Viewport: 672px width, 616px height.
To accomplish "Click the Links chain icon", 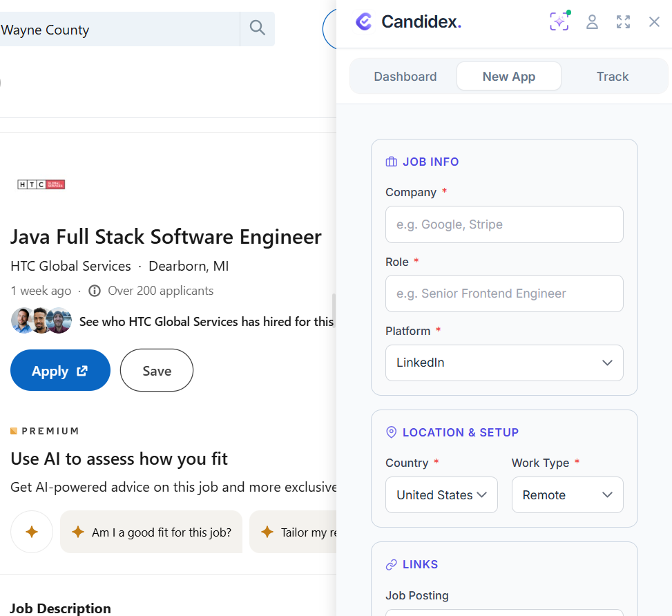I will (392, 565).
